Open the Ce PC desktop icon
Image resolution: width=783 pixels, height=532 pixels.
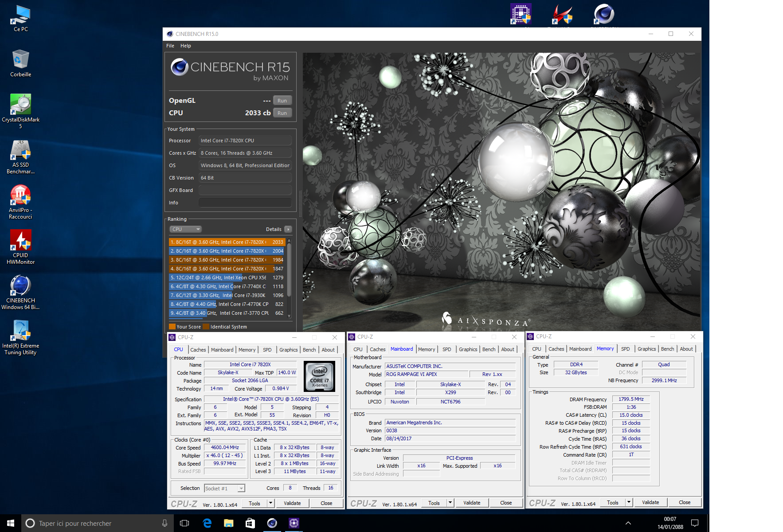click(20, 18)
